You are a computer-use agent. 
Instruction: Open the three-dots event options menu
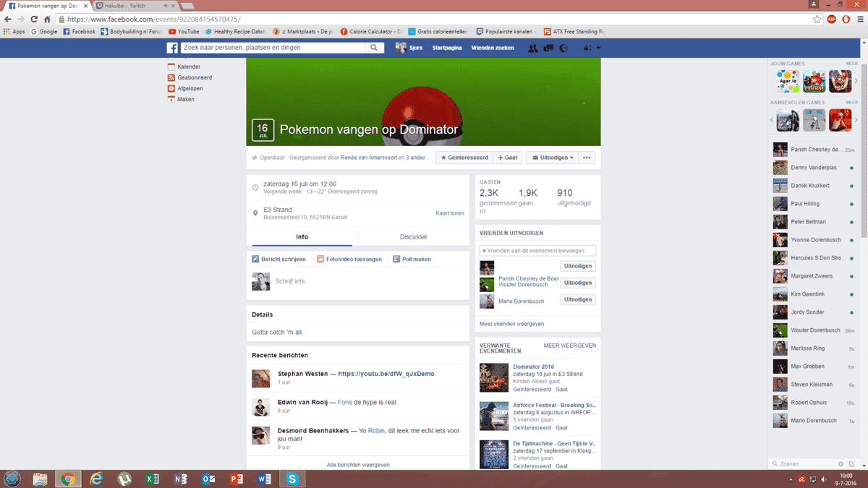[587, 158]
